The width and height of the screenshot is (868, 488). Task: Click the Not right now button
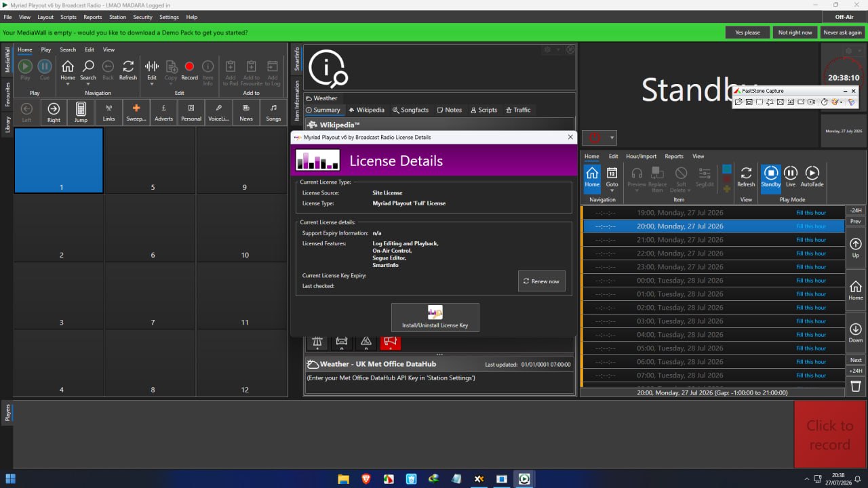click(x=795, y=33)
